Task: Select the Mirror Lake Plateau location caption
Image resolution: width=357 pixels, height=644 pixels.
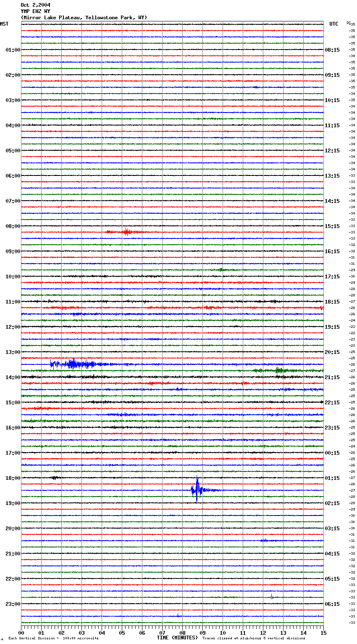Action: point(84,18)
